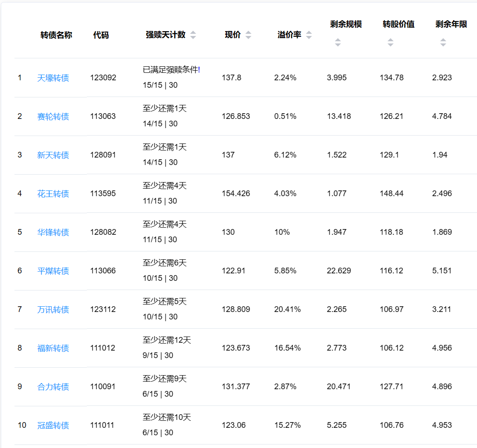Screen dimensions: 477x448
Task: Sort by 转股价值 using its arrow icon
Action: [390, 43]
